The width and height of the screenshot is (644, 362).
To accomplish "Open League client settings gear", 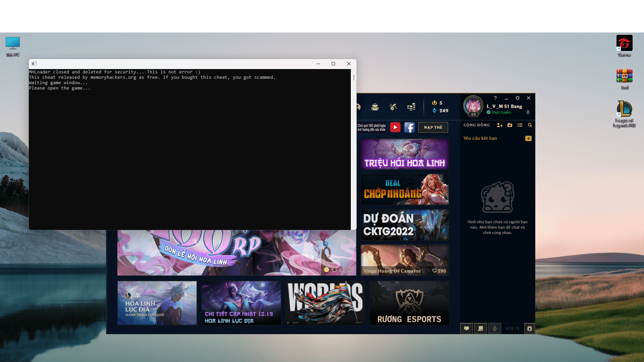I will coord(518,98).
